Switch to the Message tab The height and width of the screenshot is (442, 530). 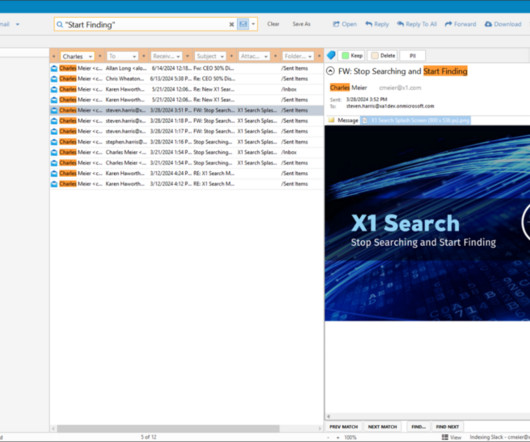click(343, 120)
